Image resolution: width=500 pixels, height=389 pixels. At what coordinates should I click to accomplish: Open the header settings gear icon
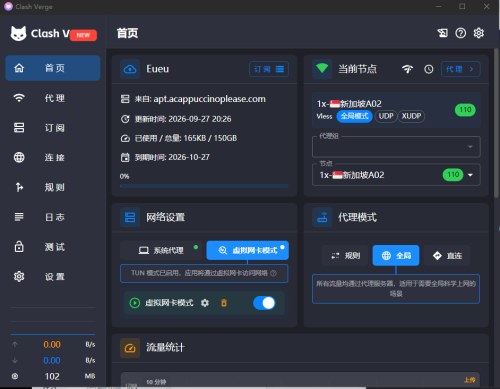click(x=479, y=33)
